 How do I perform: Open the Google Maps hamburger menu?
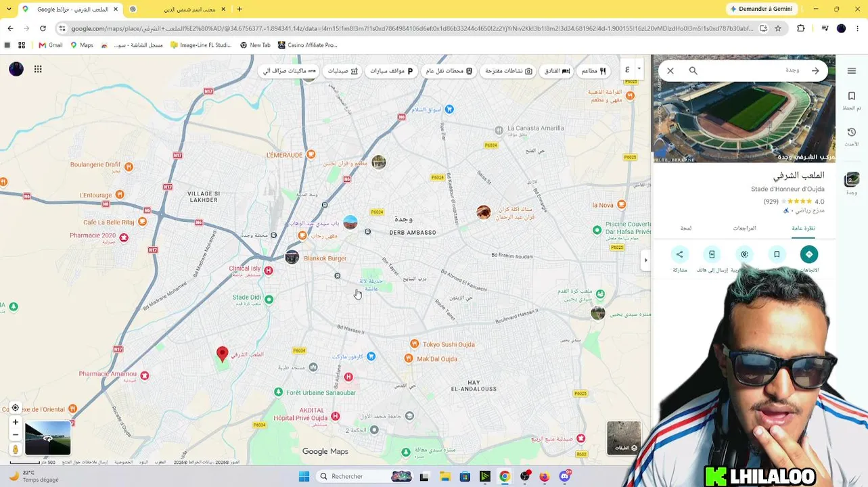coord(852,71)
